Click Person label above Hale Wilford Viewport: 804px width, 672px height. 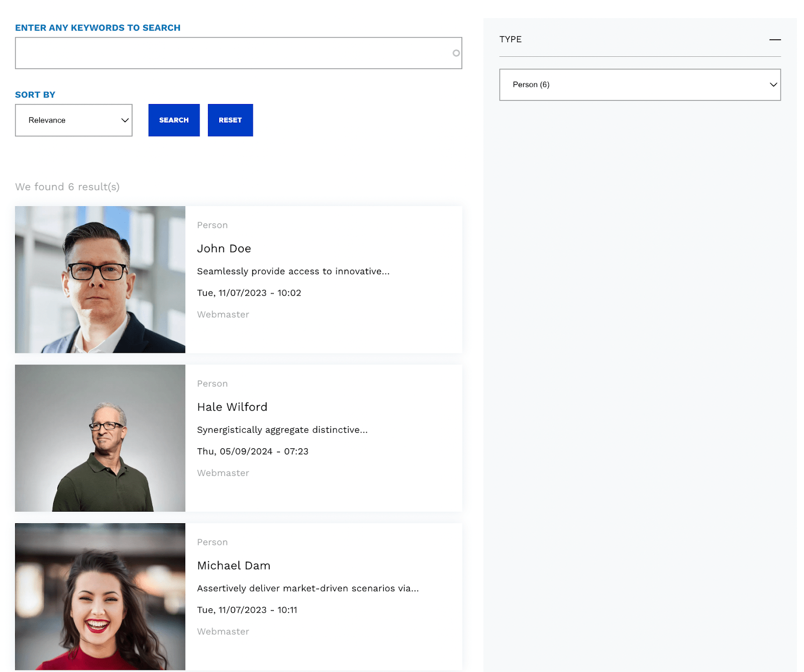coord(212,383)
